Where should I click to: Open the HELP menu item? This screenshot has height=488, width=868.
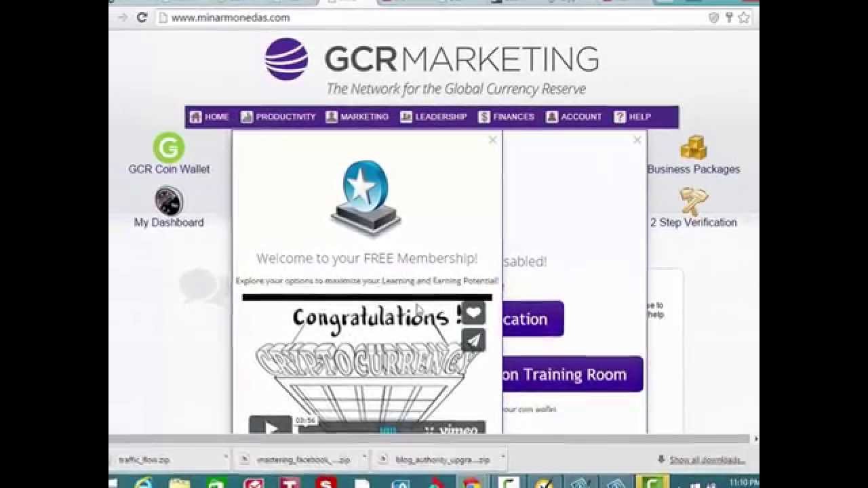pos(632,117)
